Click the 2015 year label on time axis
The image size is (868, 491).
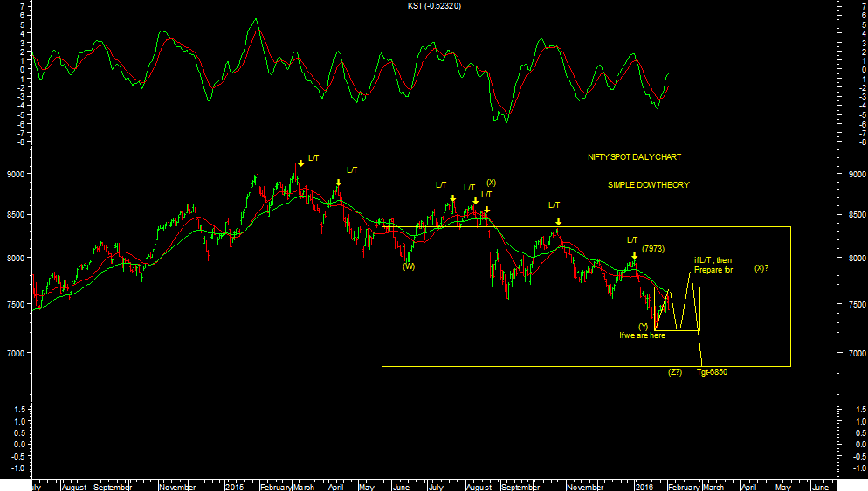(234, 485)
